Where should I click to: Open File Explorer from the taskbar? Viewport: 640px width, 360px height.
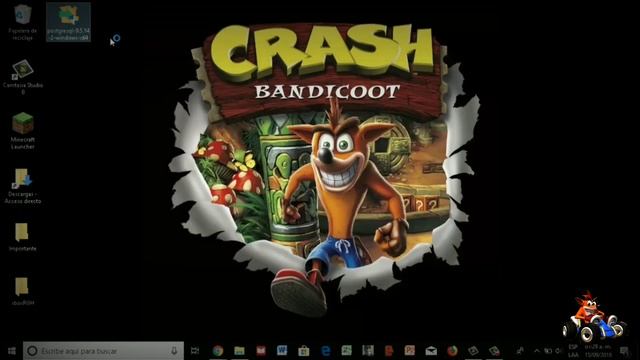tap(239, 351)
